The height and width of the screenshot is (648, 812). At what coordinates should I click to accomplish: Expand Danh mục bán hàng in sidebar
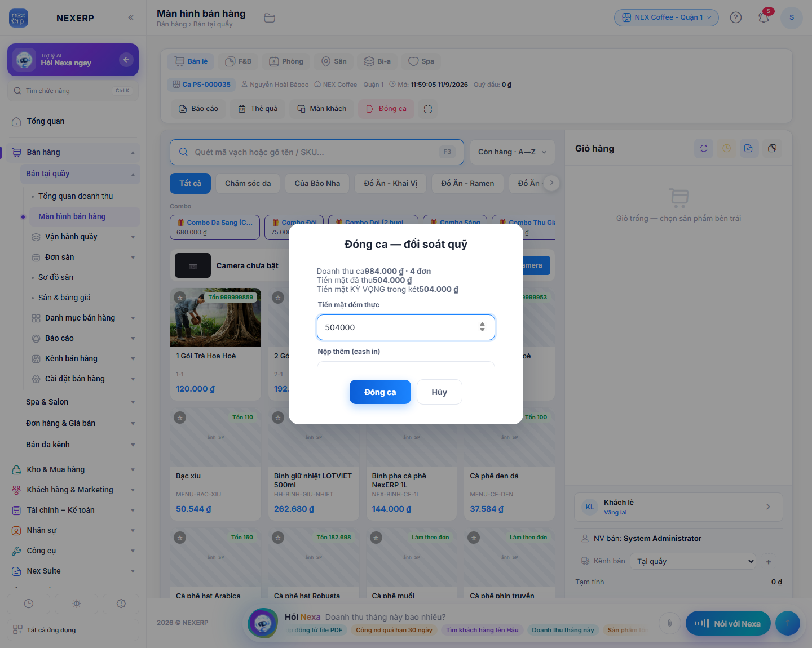click(x=85, y=318)
